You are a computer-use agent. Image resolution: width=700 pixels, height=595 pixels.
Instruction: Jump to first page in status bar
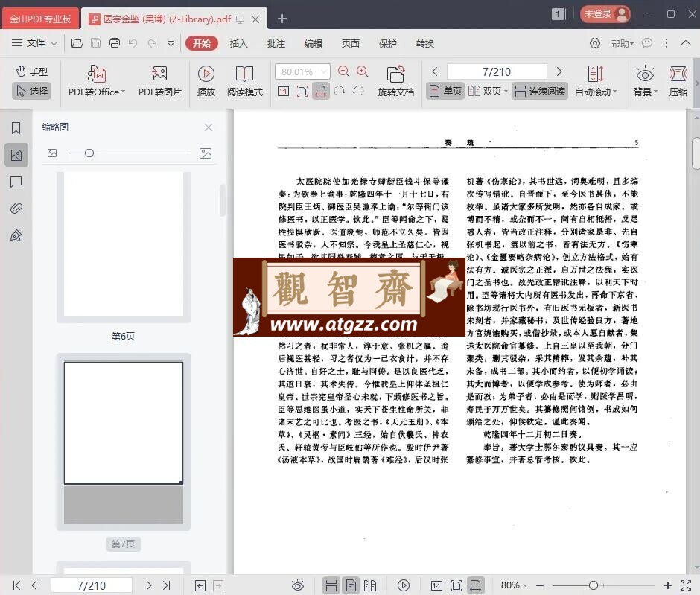click(16, 585)
